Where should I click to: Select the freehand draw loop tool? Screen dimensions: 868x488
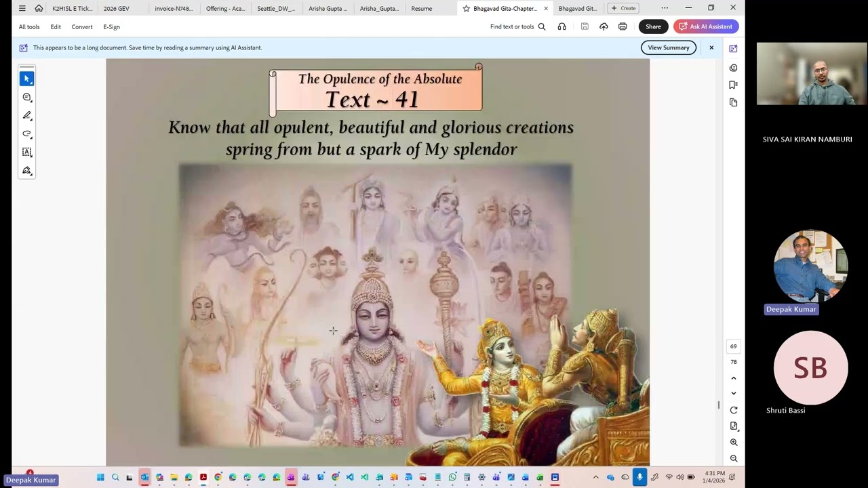(x=27, y=134)
